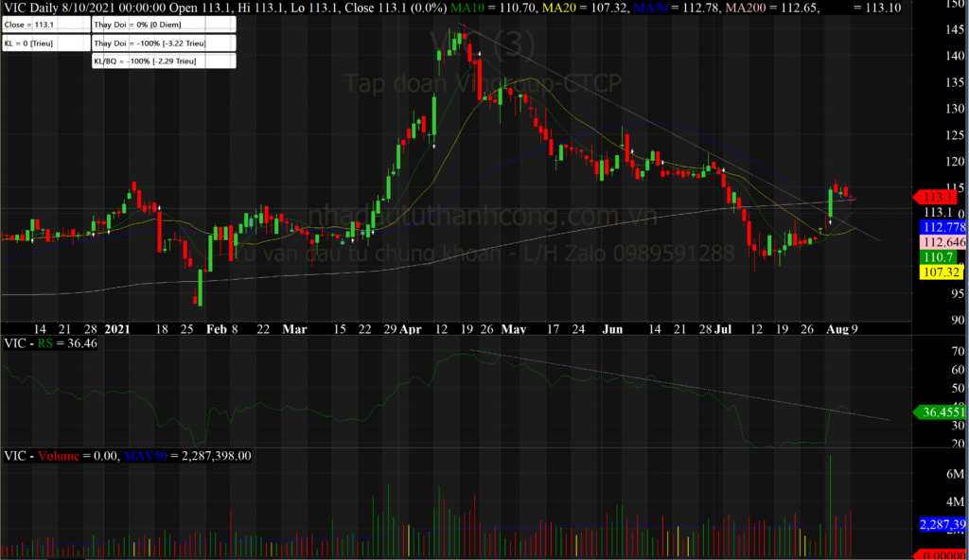Image resolution: width=969 pixels, height=560 pixels.
Task: Click the green 110.7 MA10 price tag
Action: coord(935,257)
